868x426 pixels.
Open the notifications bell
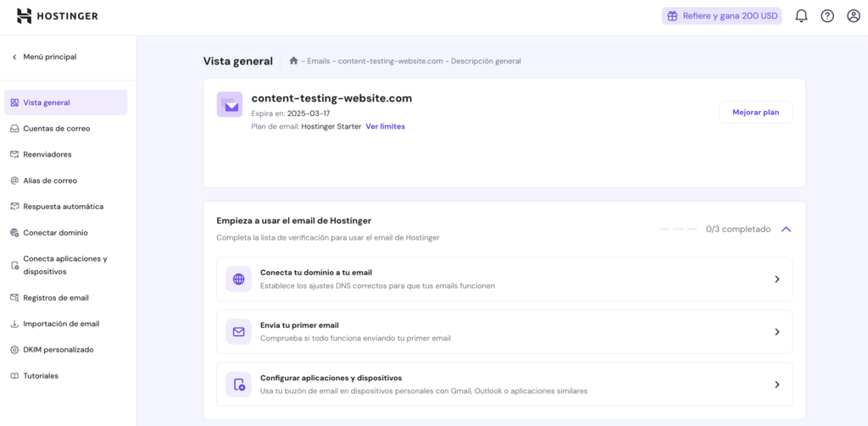point(801,16)
